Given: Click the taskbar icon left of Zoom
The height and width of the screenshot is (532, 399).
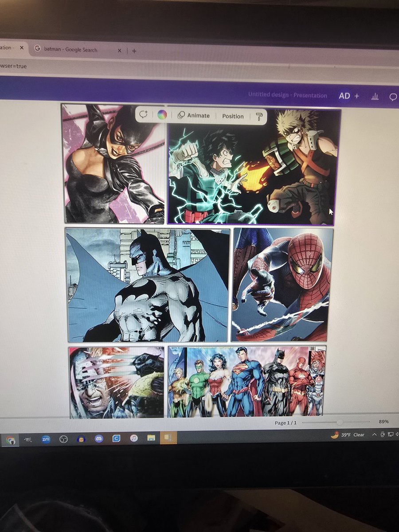Looking at the screenshot, I should pos(28,440).
